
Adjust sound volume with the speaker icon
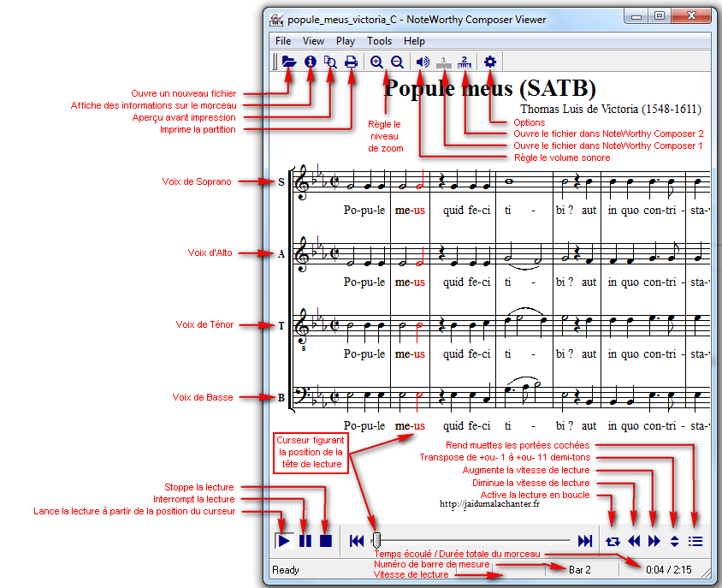[x=423, y=62]
